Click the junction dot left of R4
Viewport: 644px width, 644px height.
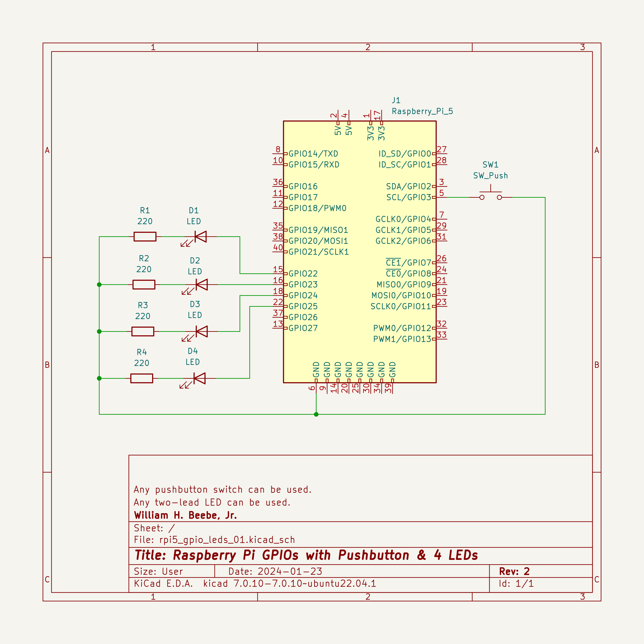[99, 378]
